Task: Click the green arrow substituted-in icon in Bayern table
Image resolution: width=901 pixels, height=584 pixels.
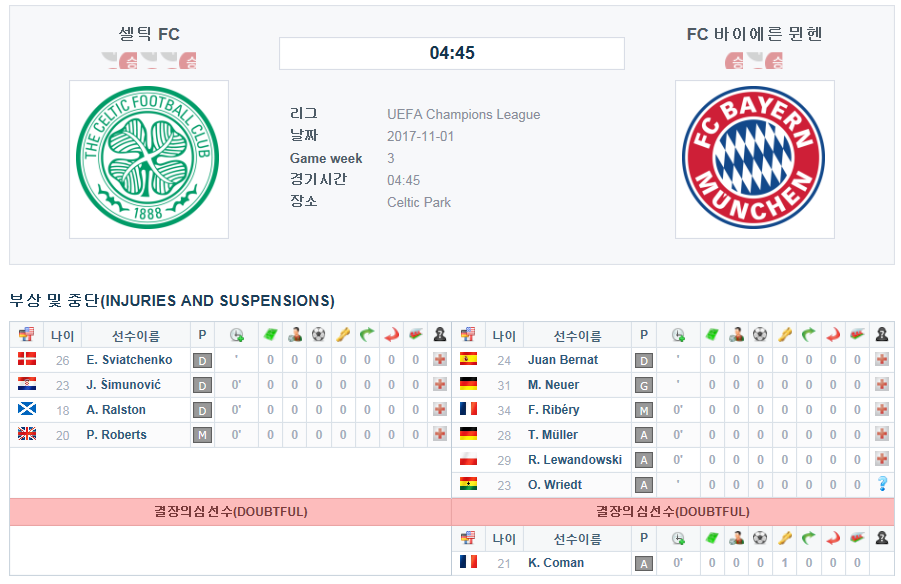Action: point(808,335)
